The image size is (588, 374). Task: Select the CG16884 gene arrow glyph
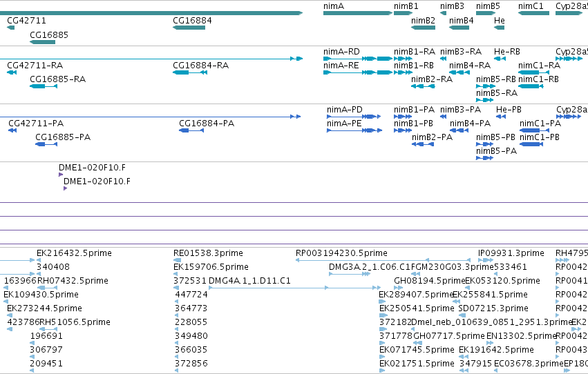pyautogui.click(x=189, y=28)
